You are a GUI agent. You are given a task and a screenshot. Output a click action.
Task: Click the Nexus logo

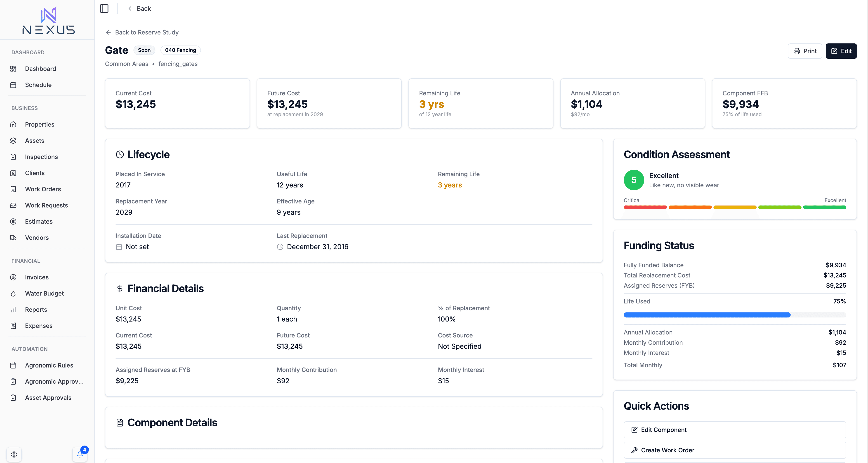coord(49,21)
